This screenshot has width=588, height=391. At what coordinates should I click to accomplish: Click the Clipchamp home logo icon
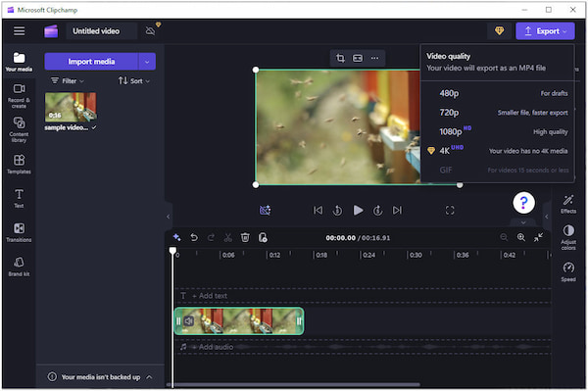51,31
